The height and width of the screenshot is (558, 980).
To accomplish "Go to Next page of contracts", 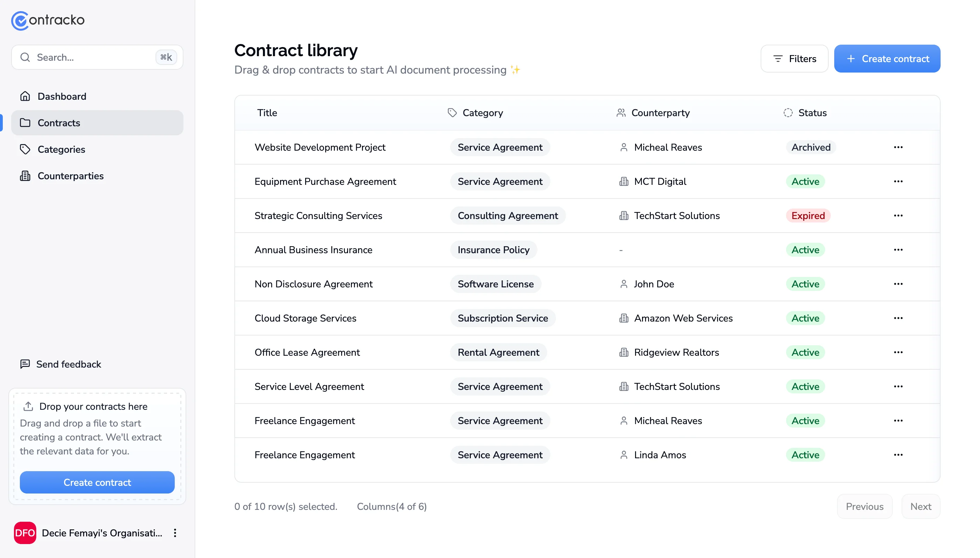I will [x=921, y=506].
